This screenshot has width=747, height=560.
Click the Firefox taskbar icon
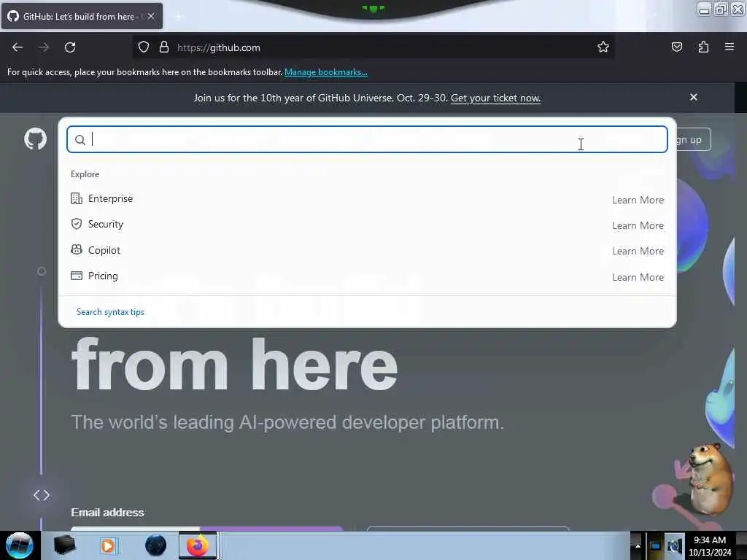(197, 545)
